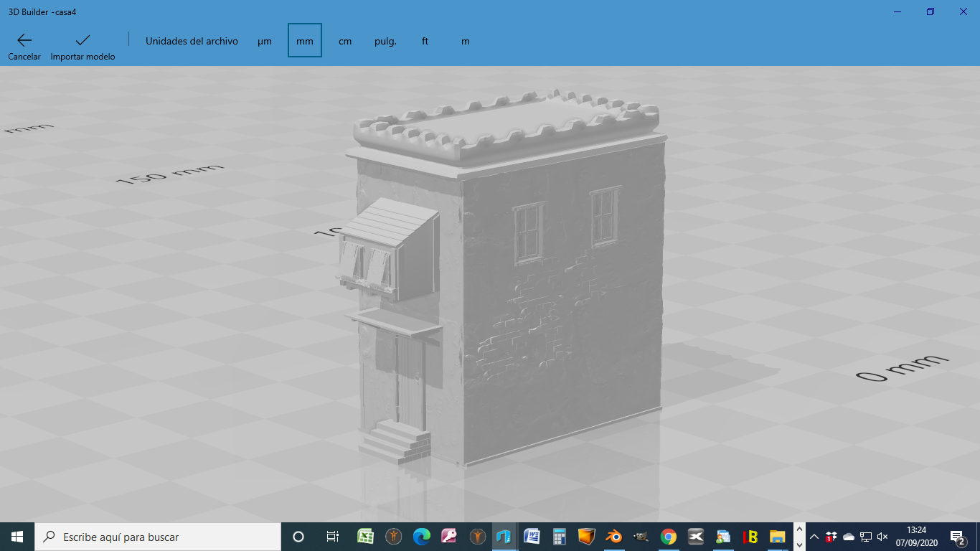
Task: Click Importar modelo to import casa4
Action: pyautogui.click(x=83, y=44)
